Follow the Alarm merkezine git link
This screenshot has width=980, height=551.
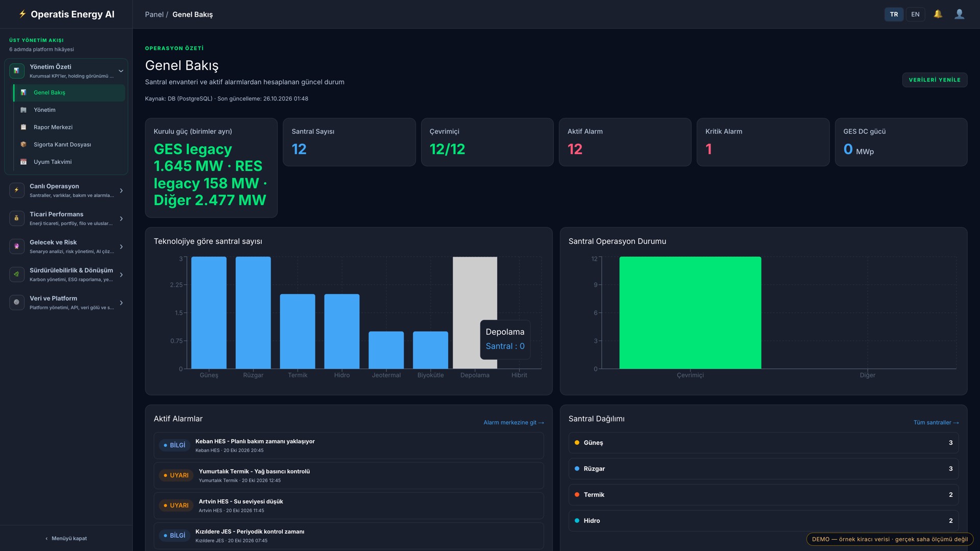coord(513,422)
